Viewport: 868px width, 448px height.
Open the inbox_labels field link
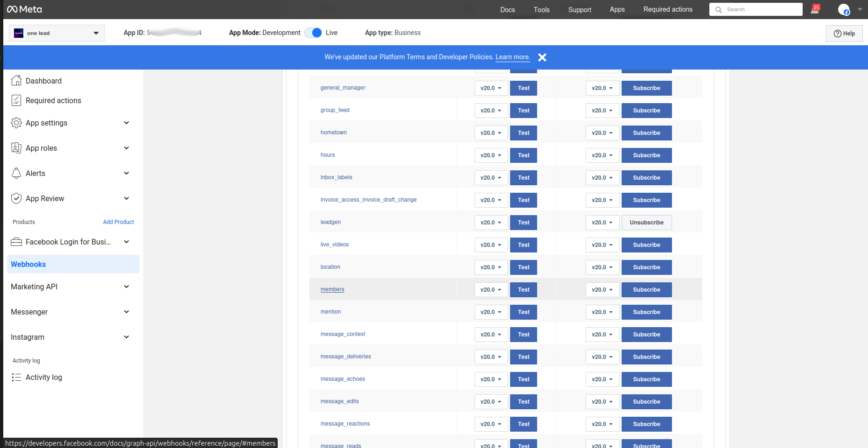pyautogui.click(x=336, y=177)
